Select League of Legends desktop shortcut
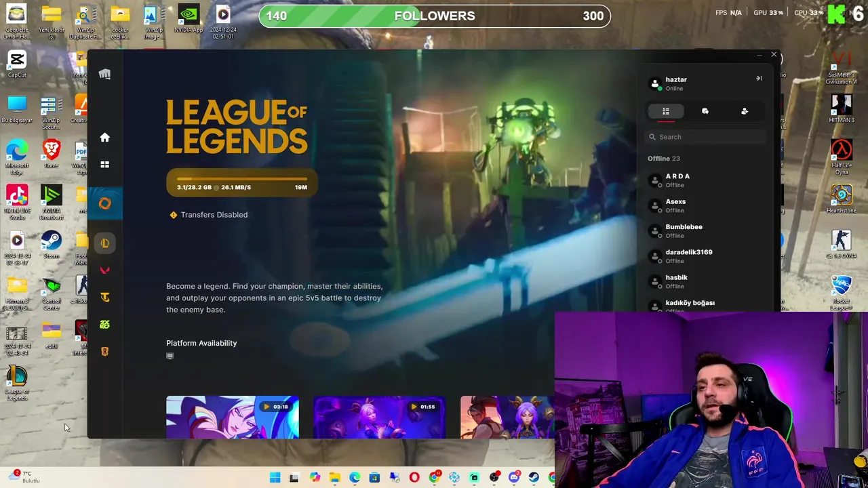The image size is (868, 488). [17, 384]
